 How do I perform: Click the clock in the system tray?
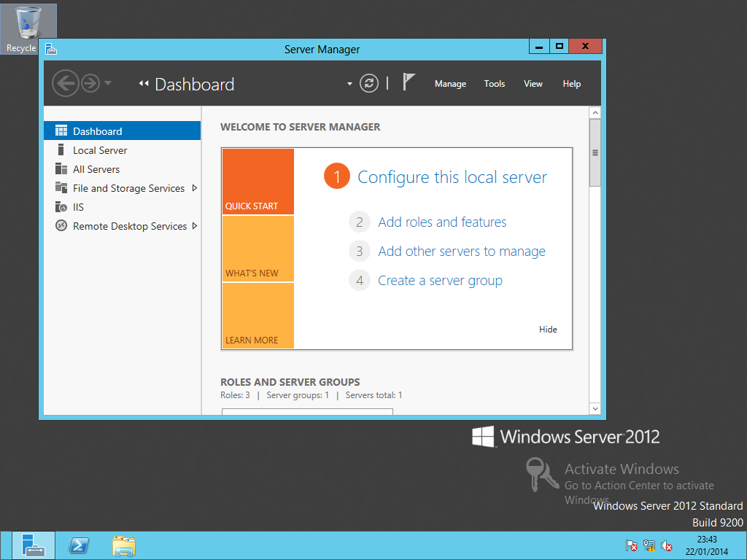tap(706, 545)
